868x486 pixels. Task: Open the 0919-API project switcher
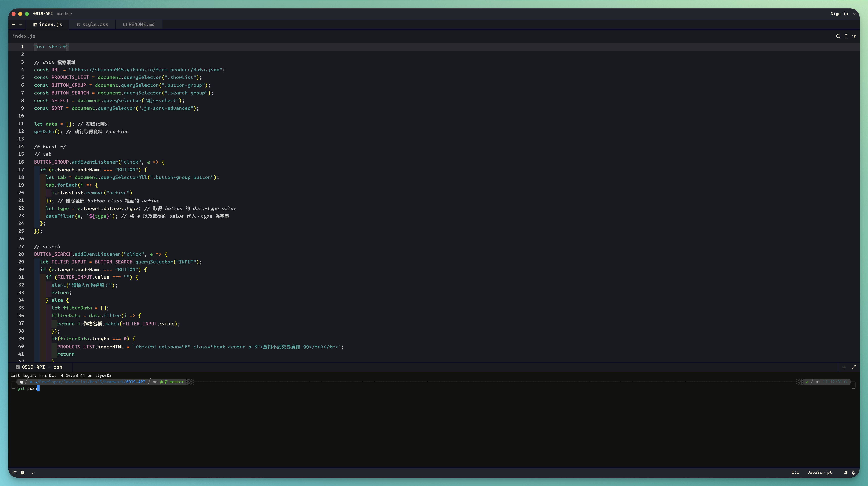[x=43, y=14]
